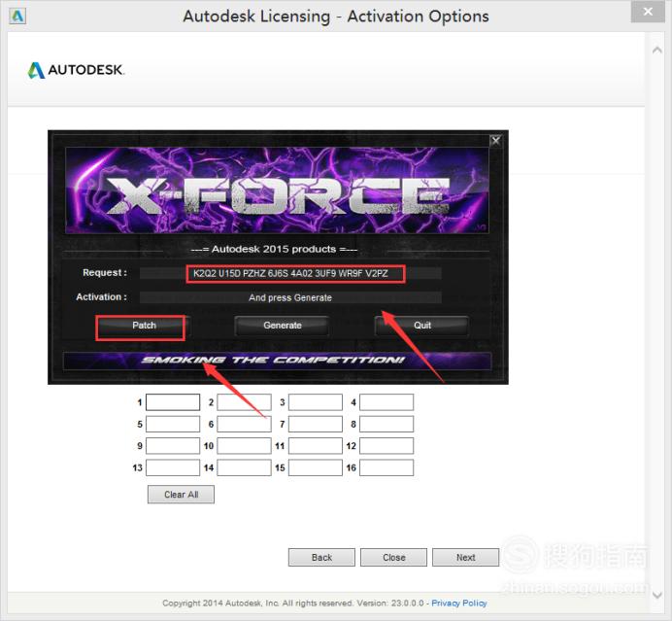The height and width of the screenshot is (621, 672).
Task: Click the Activation : label
Action: pos(102,296)
